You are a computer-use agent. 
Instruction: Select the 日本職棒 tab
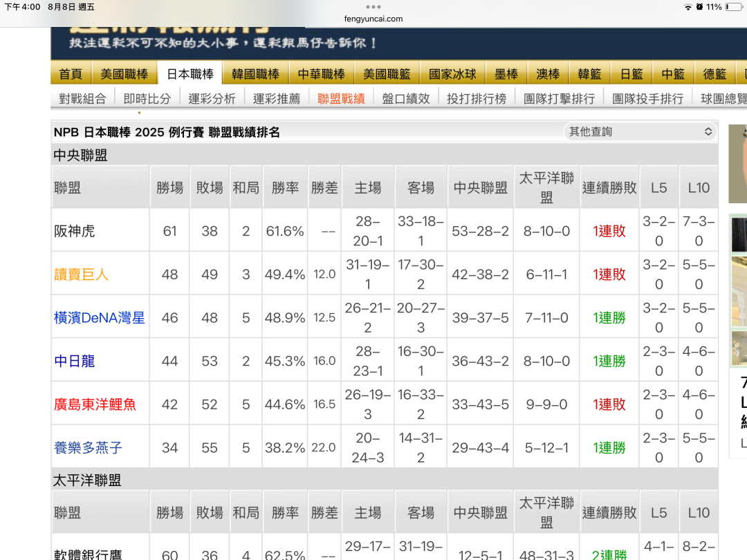point(190,74)
